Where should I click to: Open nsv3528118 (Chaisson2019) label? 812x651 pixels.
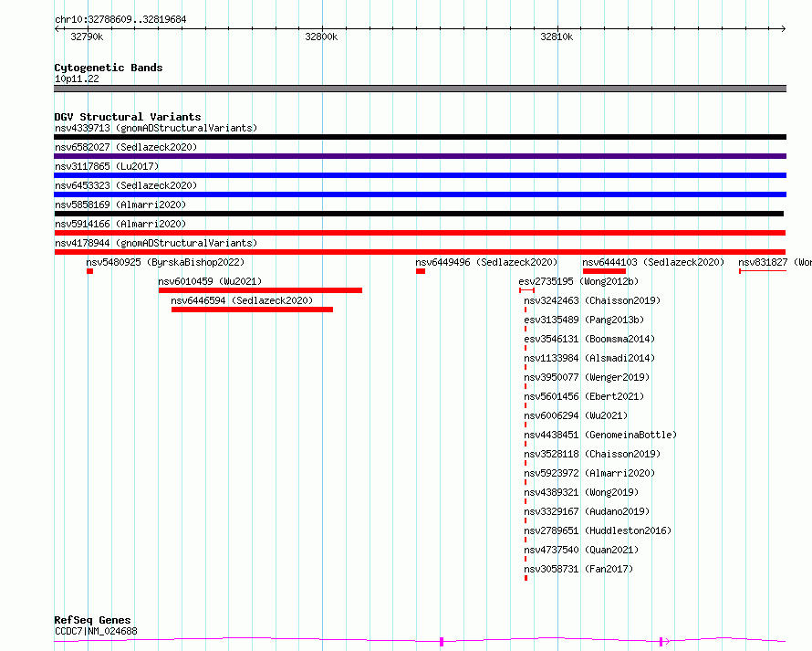(592, 454)
